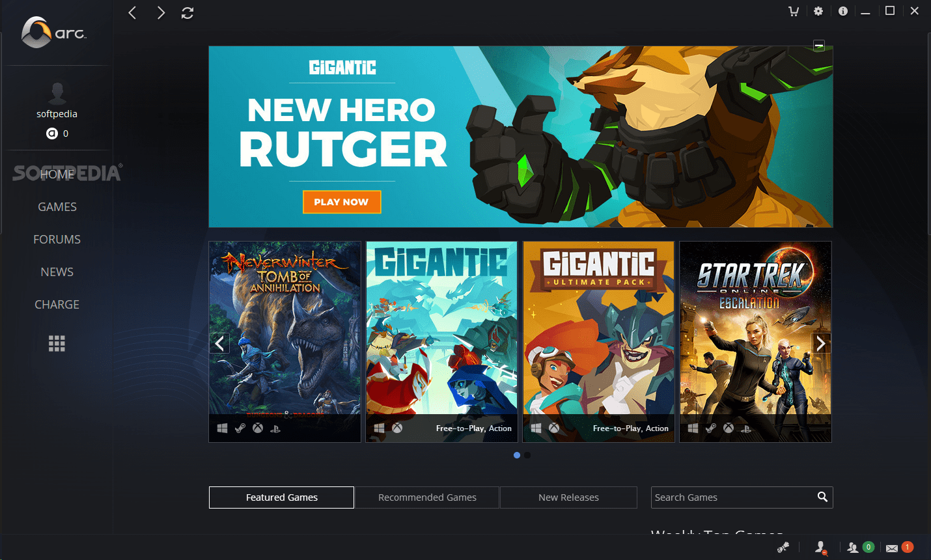Viewport: 931px width, 560px height.
Task: Go forward with the right arrow
Action: click(161, 12)
